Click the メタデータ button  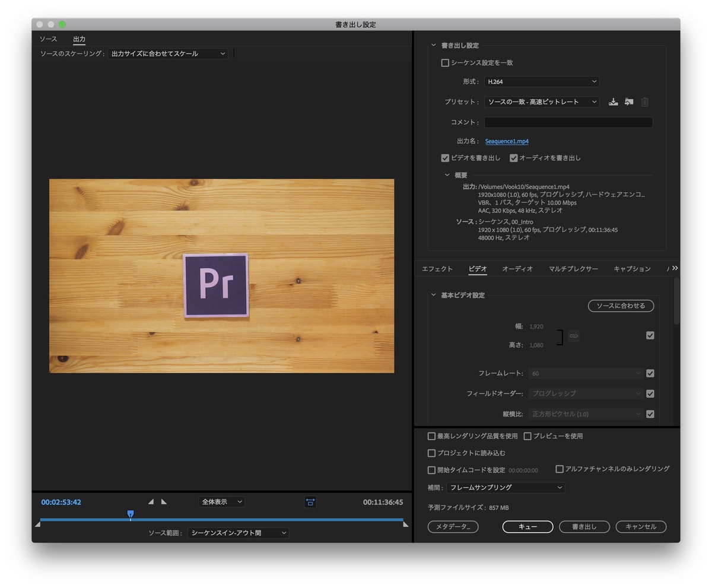pyautogui.click(x=453, y=527)
